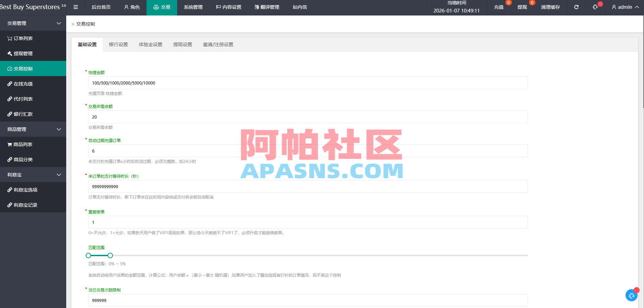Image resolution: width=644 pixels, height=308 pixels.
Task: Focus the 快捷金额 input field
Action: pyautogui.click(x=308, y=83)
